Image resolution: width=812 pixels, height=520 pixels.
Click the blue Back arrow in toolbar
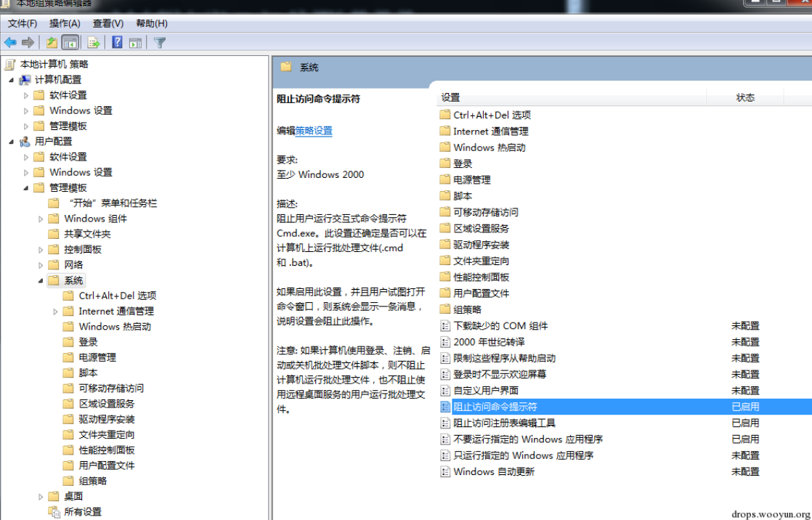pyautogui.click(x=11, y=43)
